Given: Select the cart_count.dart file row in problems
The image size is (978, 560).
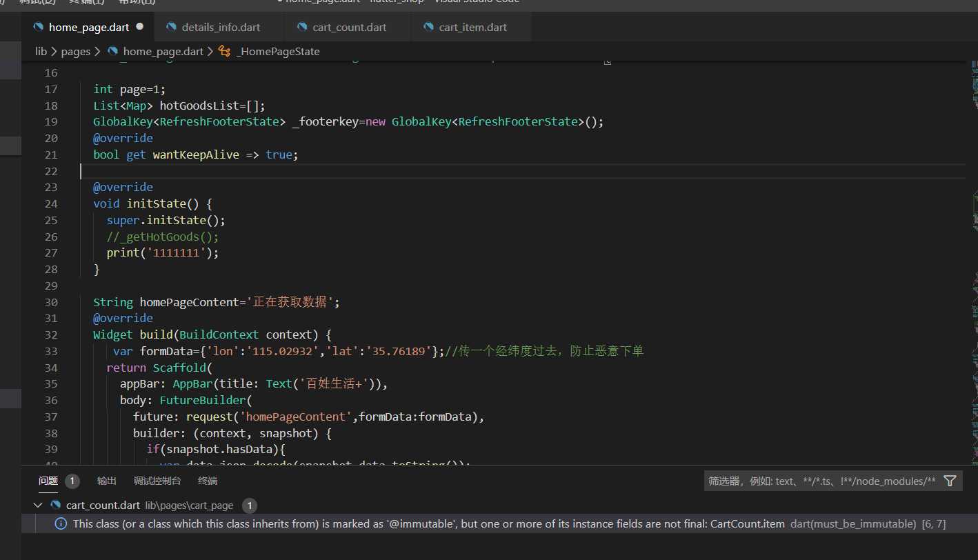Looking at the screenshot, I should coord(499,506).
